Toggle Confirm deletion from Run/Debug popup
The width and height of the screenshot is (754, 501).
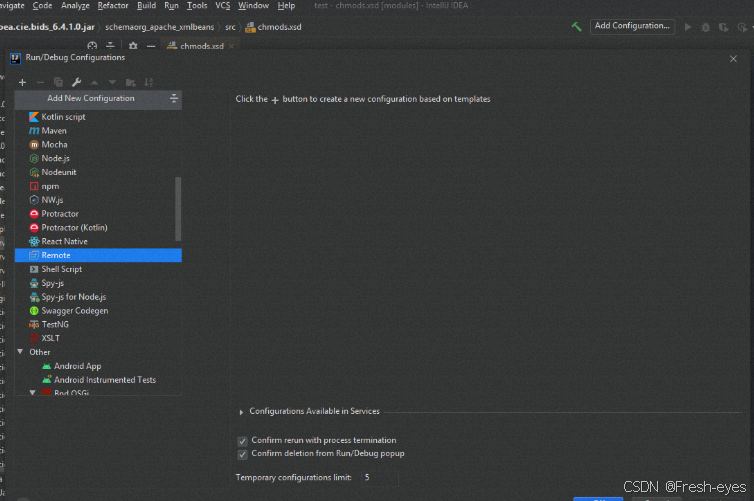click(242, 454)
